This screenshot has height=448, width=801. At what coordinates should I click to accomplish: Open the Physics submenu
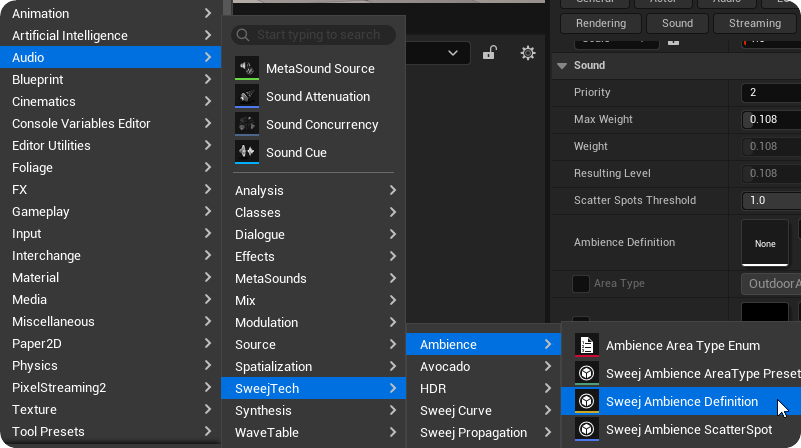pyautogui.click(x=110, y=365)
